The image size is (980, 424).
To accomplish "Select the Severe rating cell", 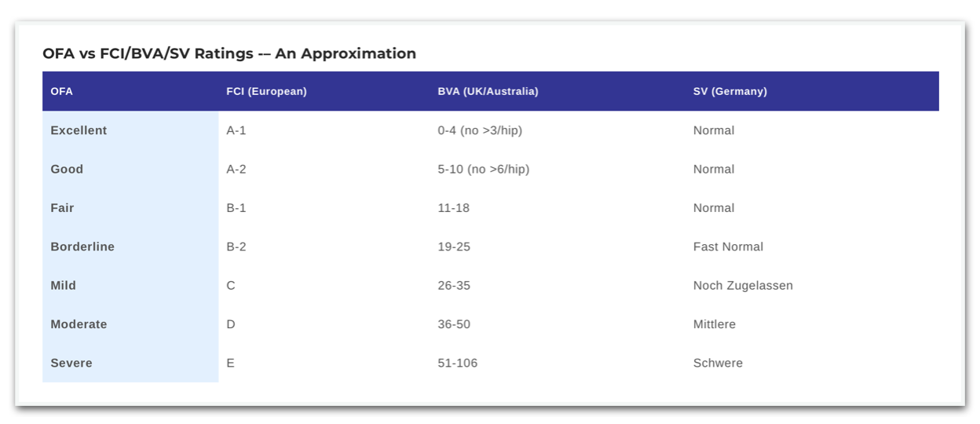I will pyautogui.click(x=71, y=363).
